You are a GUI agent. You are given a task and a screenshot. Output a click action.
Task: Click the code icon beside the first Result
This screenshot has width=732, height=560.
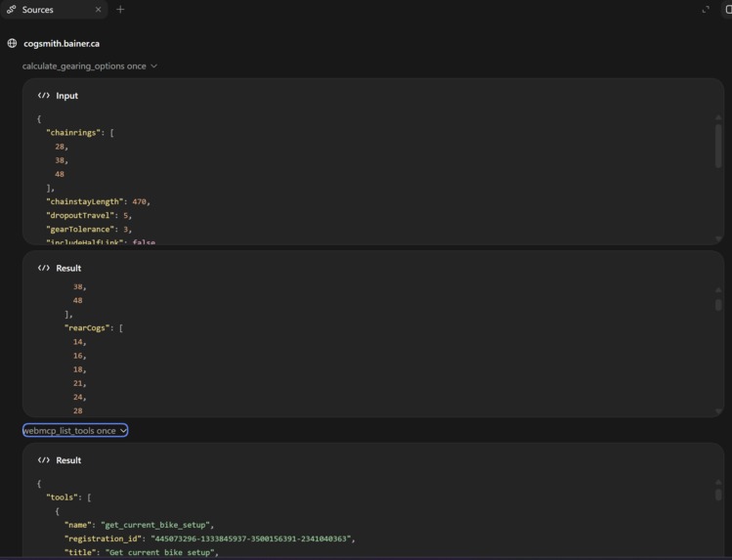44,268
